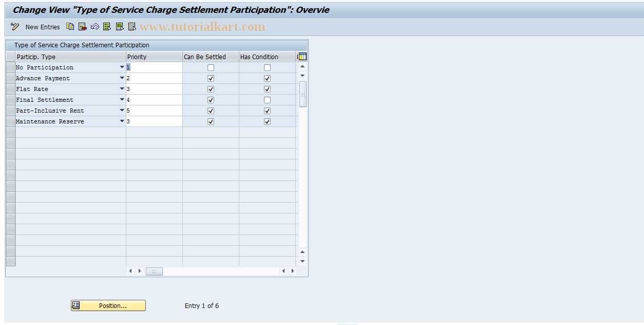Click Priority field of No Participation row
644x325 pixels.
(154, 67)
